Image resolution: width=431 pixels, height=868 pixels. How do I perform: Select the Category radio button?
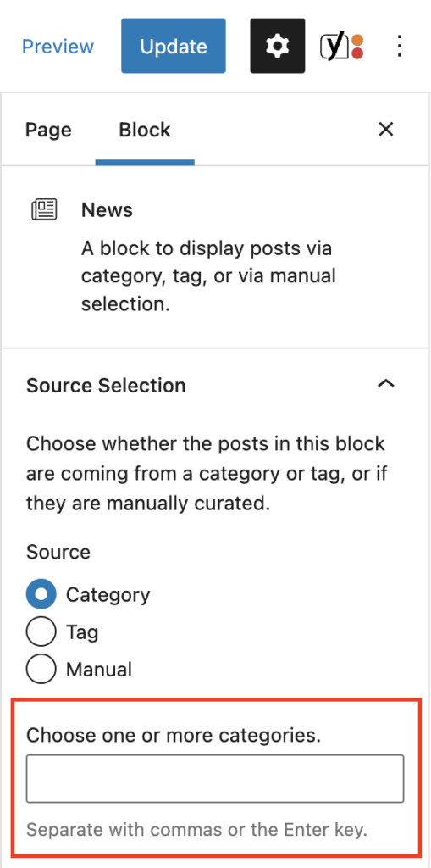pos(41,594)
